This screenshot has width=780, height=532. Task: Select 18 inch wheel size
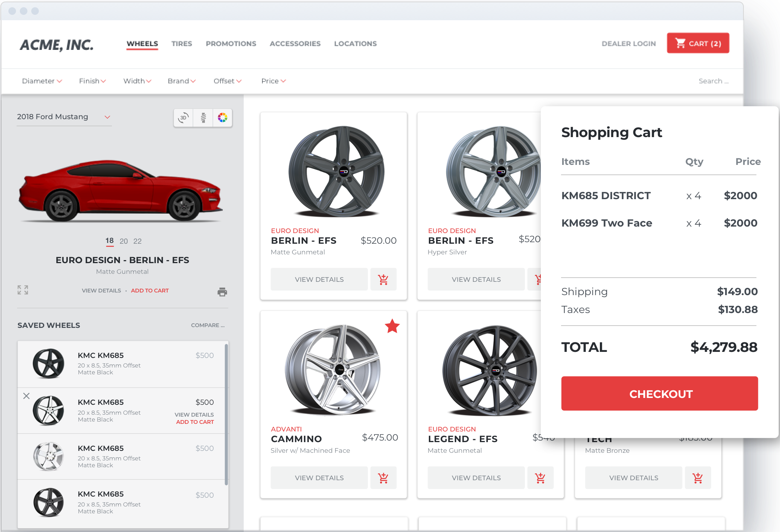110,241
